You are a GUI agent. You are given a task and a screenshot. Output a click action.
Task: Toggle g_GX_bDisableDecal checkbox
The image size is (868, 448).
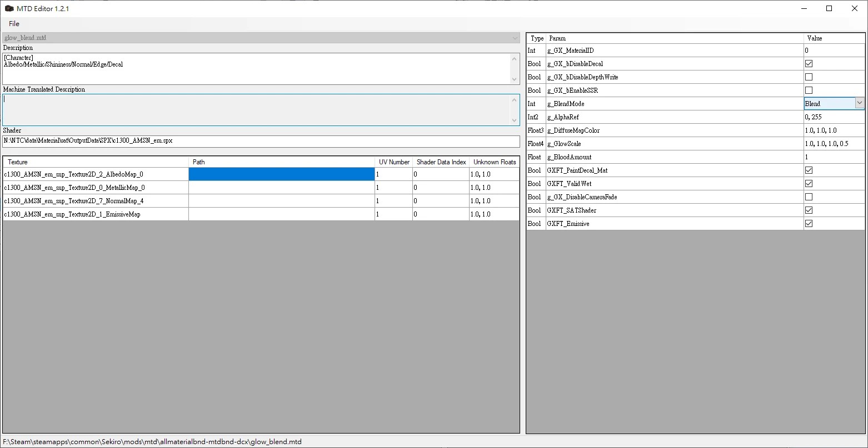[x=809, y=64]
